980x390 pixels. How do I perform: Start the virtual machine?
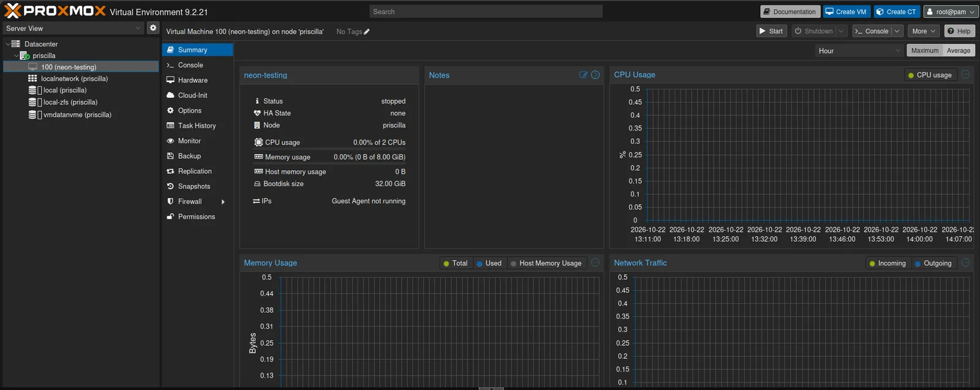pyautogui.click(x=771, y=31)
